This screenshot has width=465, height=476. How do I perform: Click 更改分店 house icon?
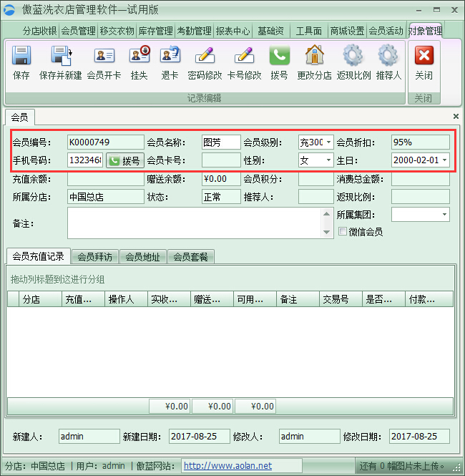(314, 57)
